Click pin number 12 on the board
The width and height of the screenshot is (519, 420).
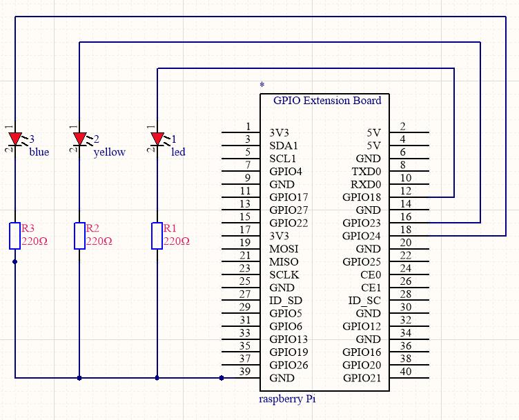(406, 191)
